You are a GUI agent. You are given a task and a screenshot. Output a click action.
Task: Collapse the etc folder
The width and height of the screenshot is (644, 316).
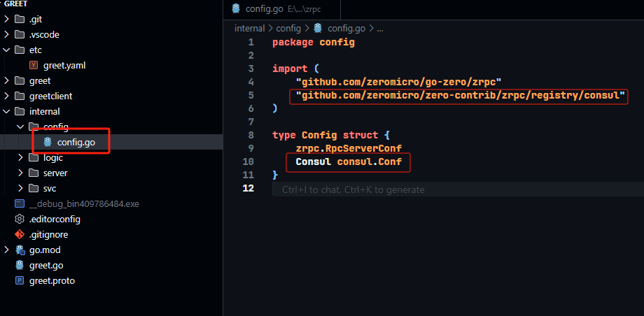7,50
